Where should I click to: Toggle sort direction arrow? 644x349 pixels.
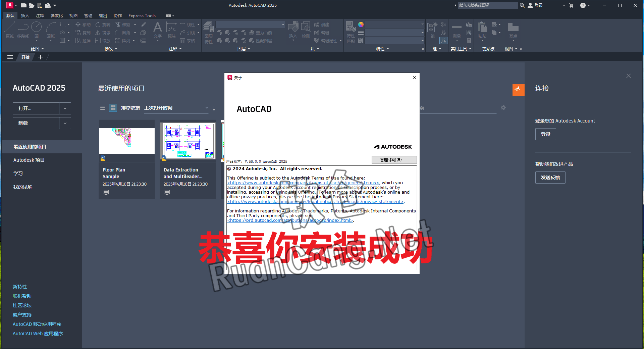214,108
